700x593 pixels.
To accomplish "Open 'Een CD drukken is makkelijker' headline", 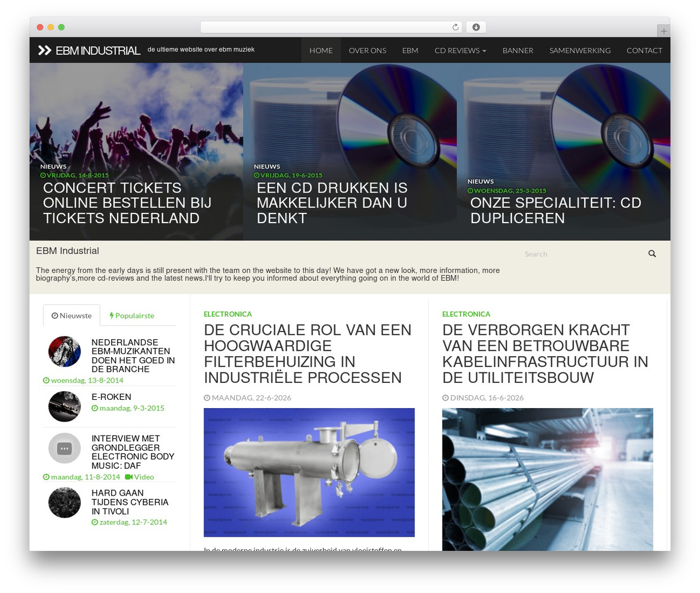I will pos(332,203).
